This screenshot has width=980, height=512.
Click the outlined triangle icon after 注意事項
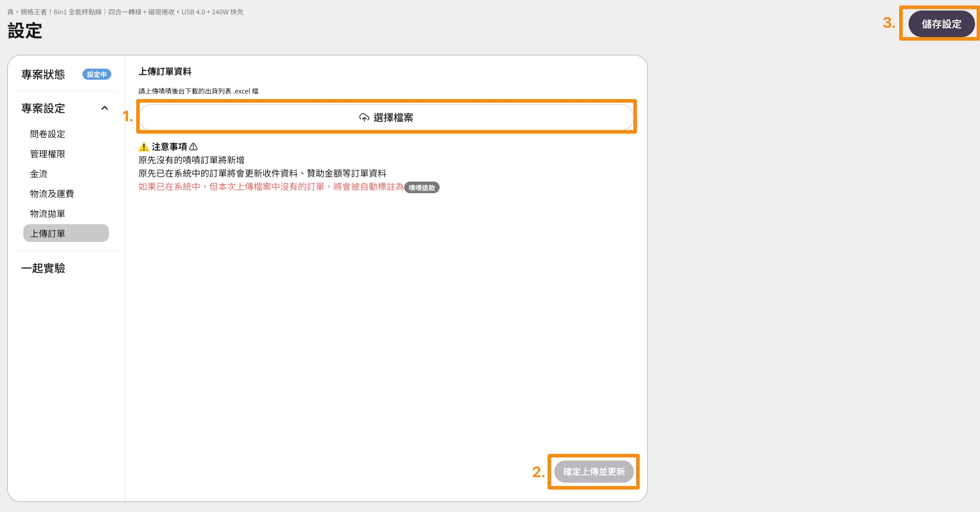[x=193, y=147]
